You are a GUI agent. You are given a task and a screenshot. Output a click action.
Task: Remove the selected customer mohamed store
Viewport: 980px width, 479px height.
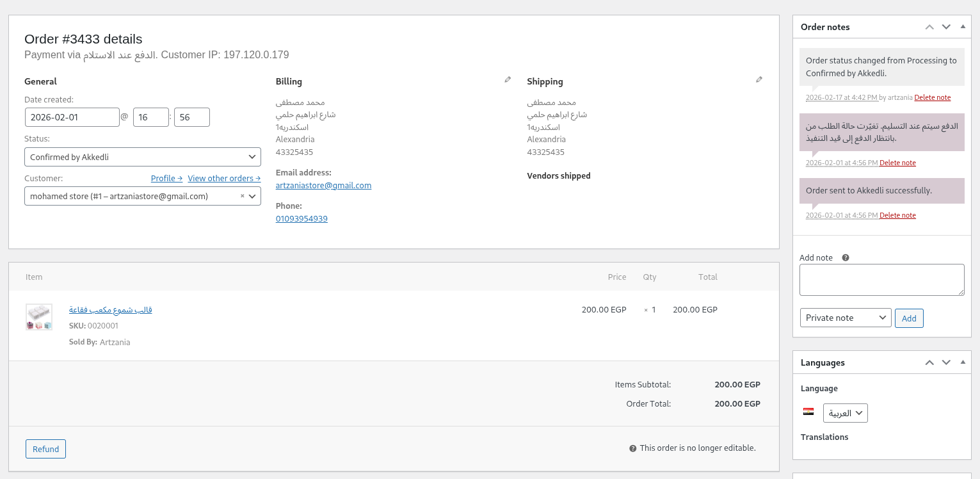point(241,196)
